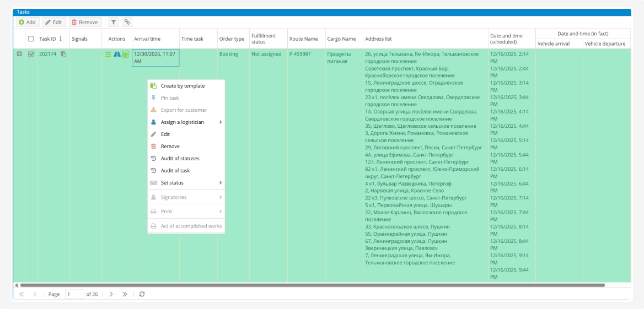The image size is (644, 309).
Task: Refresh the task list
Action: (x=142, y=294)
